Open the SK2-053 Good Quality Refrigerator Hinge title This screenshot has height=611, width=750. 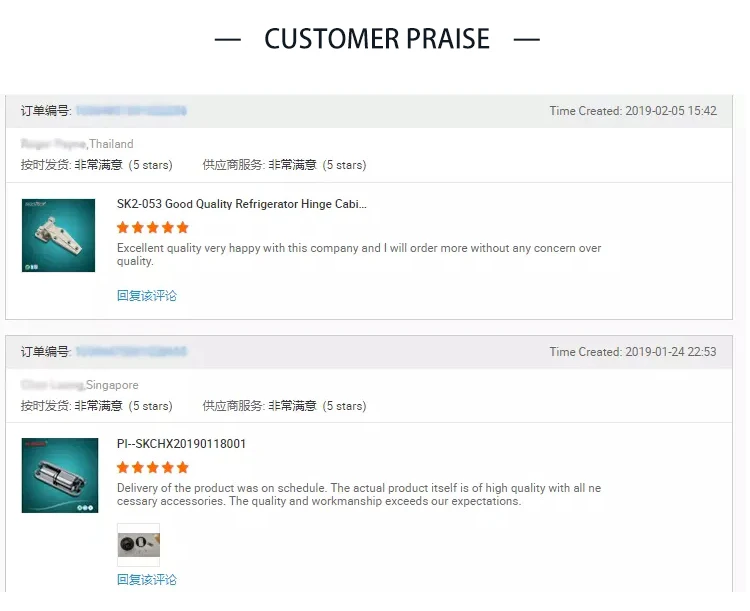pos(241,204)
